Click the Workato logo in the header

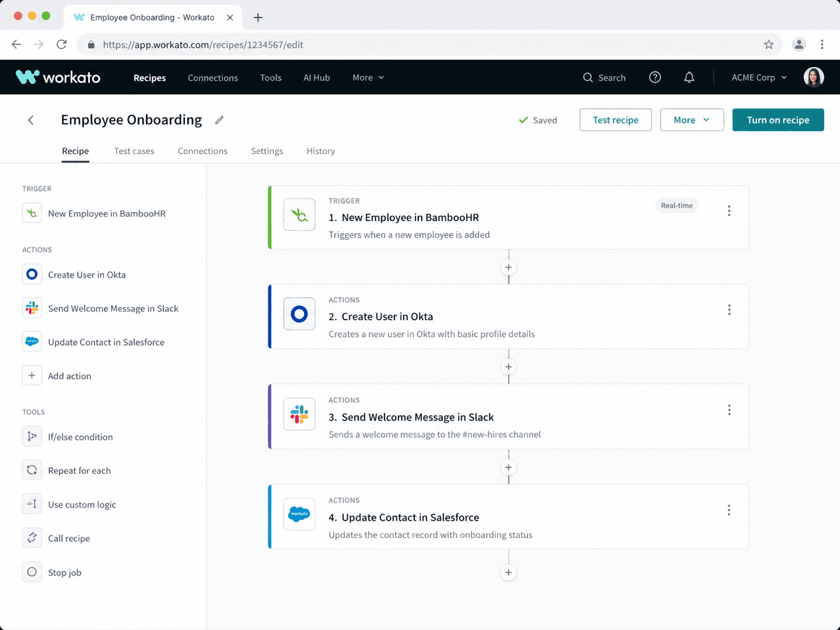(57, 77)
